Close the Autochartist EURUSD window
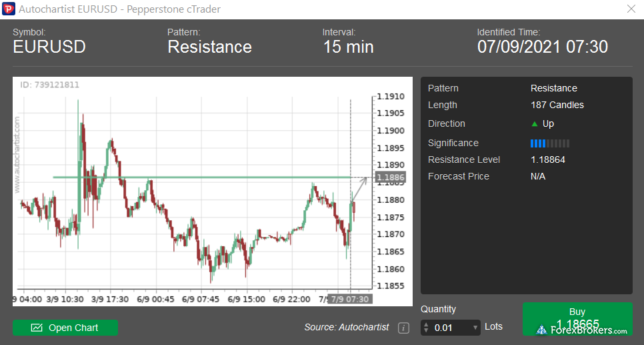Screen dimensions: 644x345 [x=631, y=9]
